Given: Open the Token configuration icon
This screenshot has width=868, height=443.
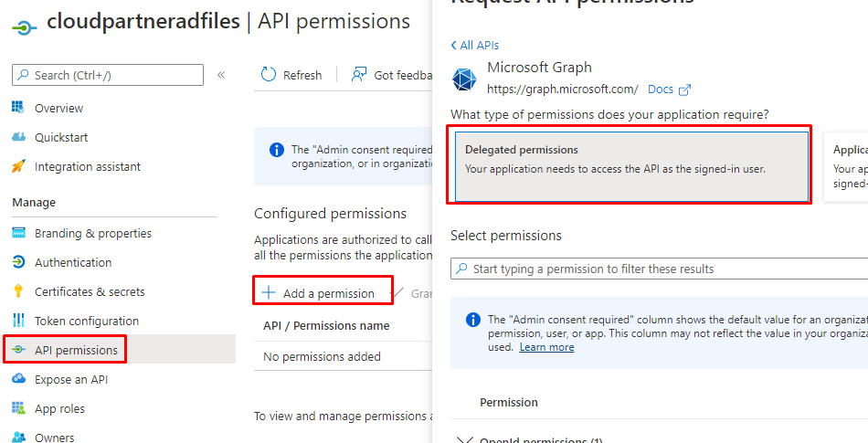Looking at the screenshot, I should pos(18,321).
